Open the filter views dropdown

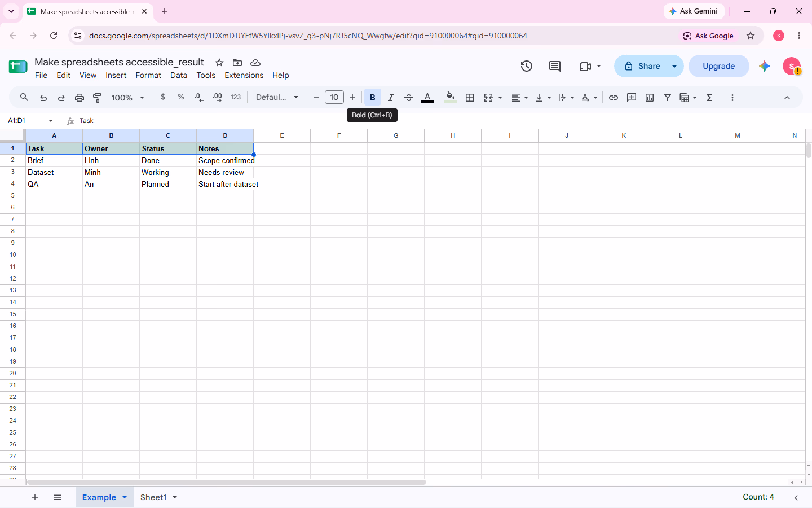pyautogui.click(x=689, y=98)
